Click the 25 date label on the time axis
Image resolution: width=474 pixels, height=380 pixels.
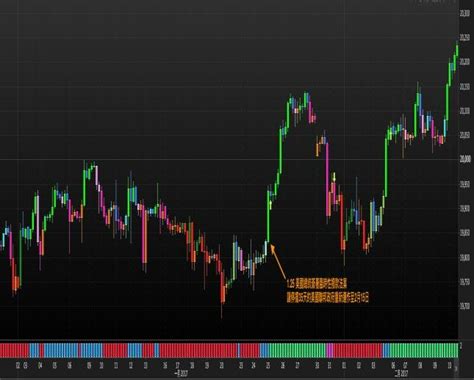[268, 366]
